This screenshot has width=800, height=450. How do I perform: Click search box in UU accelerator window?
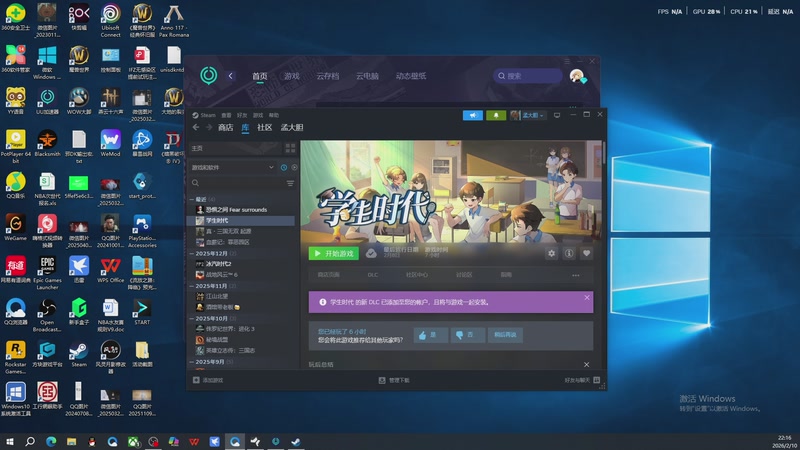point(528,76)
